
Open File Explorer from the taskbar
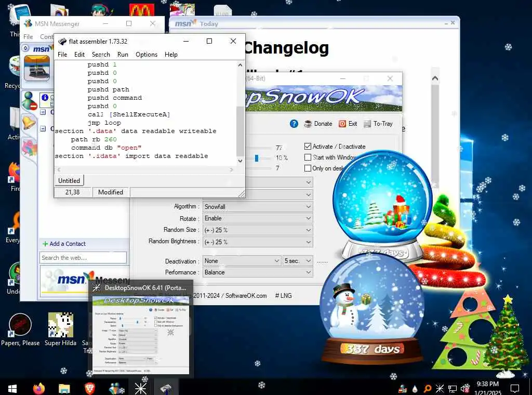[64, 389]
